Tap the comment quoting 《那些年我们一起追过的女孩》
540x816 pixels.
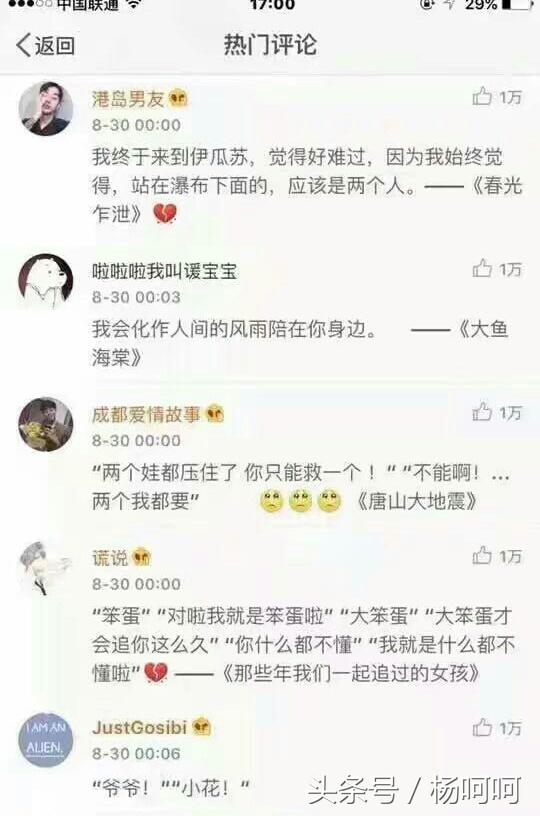pos(303,645)
